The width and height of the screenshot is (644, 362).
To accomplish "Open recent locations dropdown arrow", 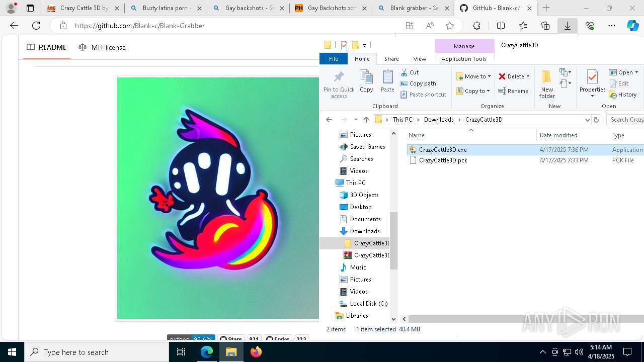I will coord(356,120).
